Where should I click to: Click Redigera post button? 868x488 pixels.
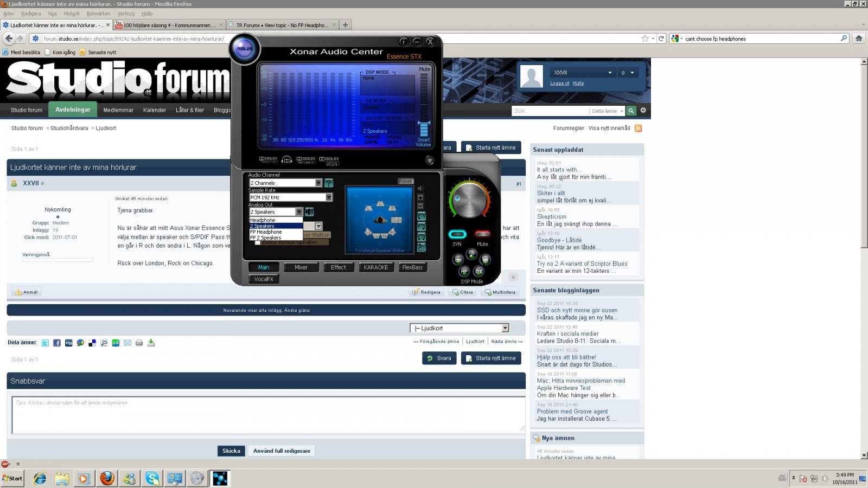tap(426, 292)
